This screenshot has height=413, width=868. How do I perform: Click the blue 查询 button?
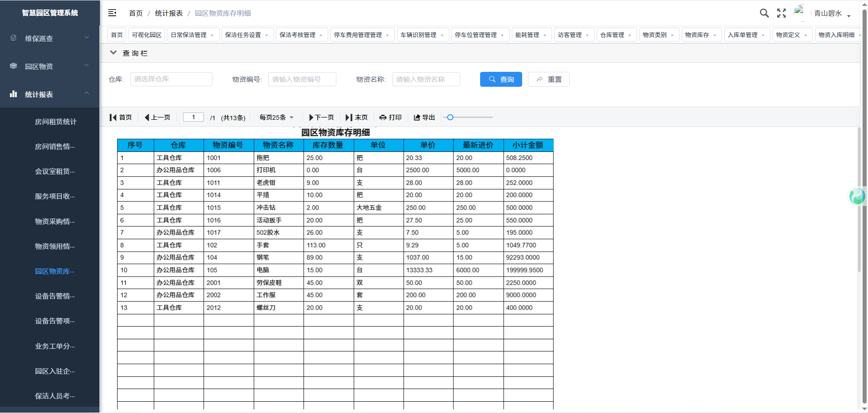pos(501,79)
